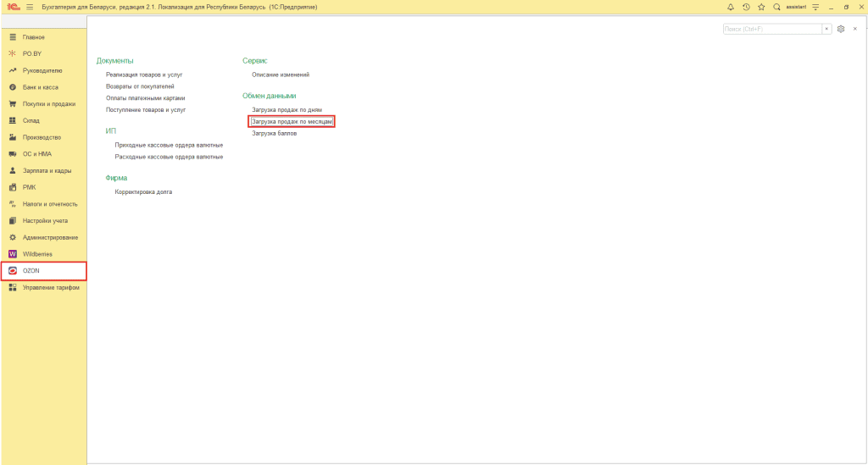Click the magnifier search icon in title bar
The height and width of the screenshot is (465, 868).
[x=776, y=7]
